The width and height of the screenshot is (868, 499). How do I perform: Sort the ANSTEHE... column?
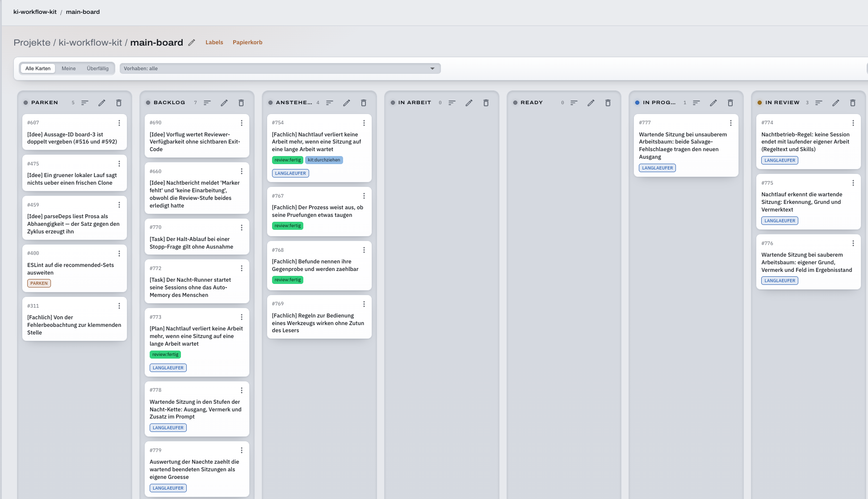point(330,103)
